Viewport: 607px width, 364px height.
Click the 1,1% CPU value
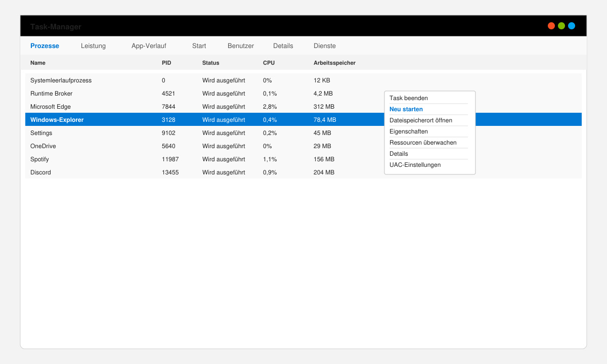coord(270,159)
